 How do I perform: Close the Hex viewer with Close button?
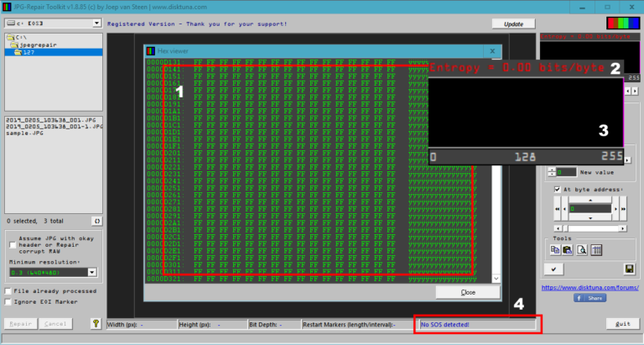468,292
